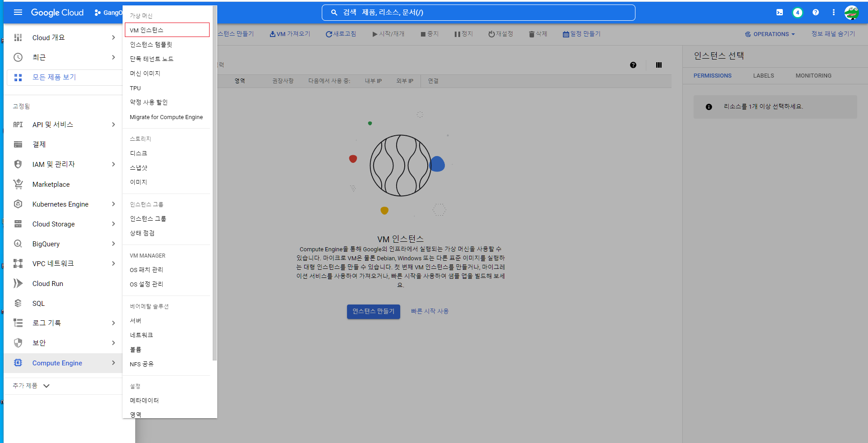868x443 pixels.
Task: Click the Cloud Storage icon
Action: (x=18, y=224)
